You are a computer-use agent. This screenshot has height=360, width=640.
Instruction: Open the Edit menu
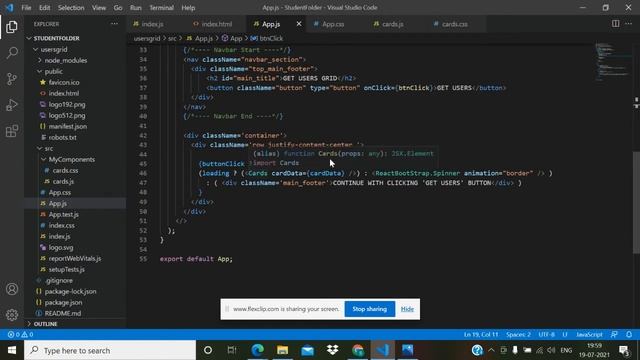44,8
